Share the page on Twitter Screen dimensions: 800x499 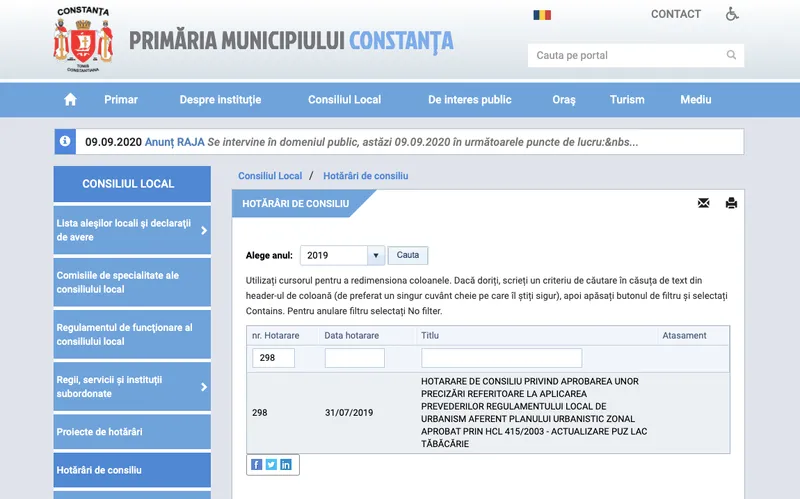coord(271,464)
